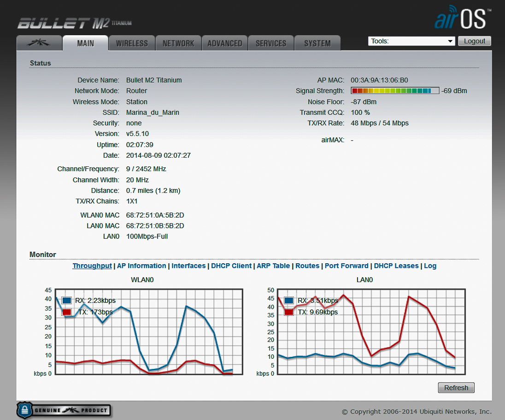Click the Signal Strength meter bar
505x420 pixels.
(395, 90)
